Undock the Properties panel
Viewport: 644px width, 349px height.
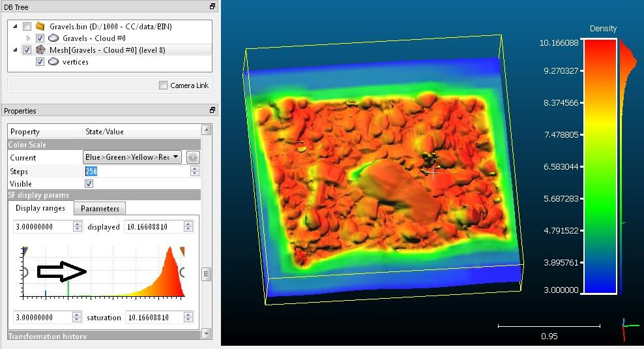[212, 111]
